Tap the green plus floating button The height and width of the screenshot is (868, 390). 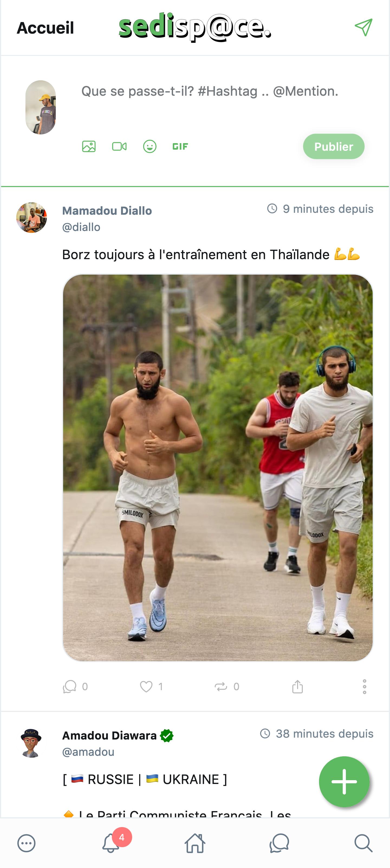click(x=344, y=782)
